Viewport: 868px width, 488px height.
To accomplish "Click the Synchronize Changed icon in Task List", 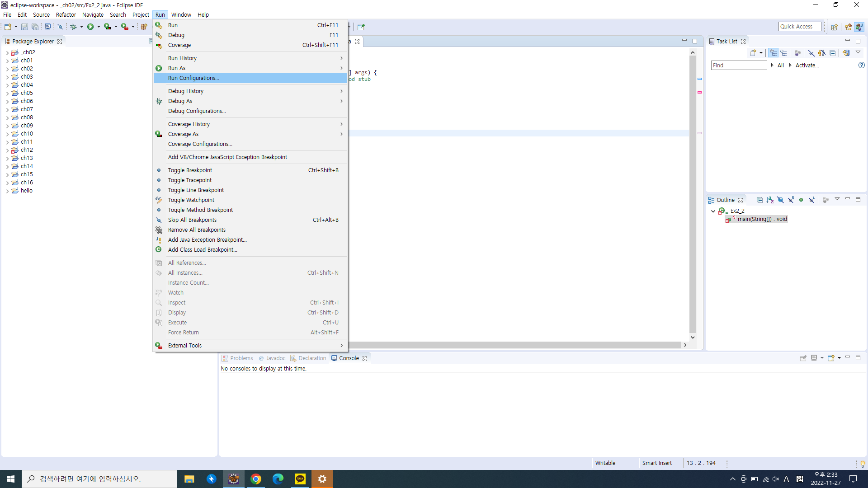I will [x=846, y=53].
